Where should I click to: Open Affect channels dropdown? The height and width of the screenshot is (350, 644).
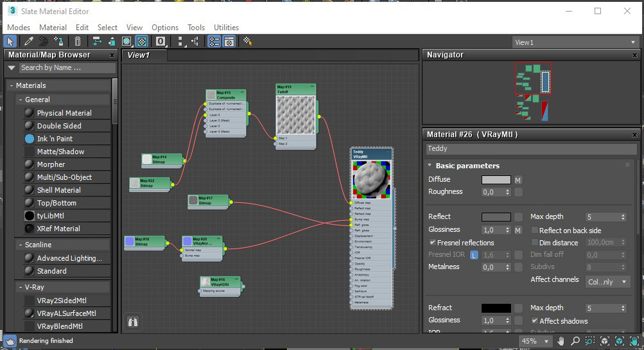[x=607, y=282]
